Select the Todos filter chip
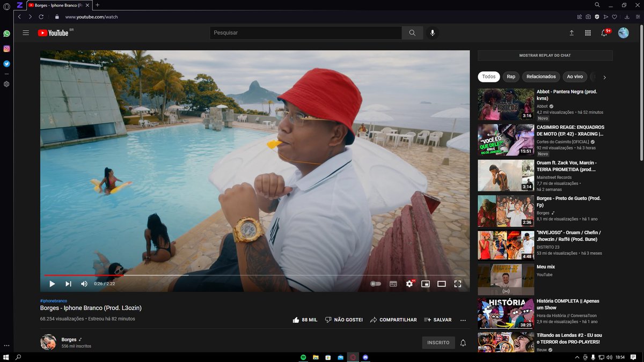Viewport: 644px width, 362px height. (489, 77)
